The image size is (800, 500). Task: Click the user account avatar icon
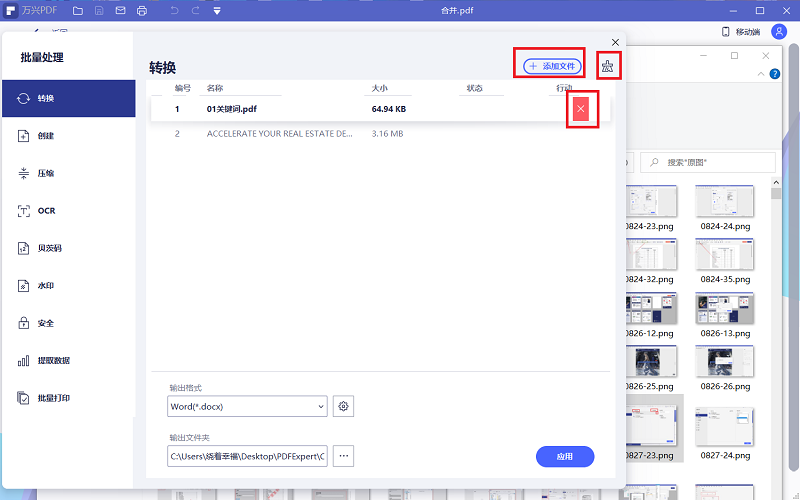(779, 32)
